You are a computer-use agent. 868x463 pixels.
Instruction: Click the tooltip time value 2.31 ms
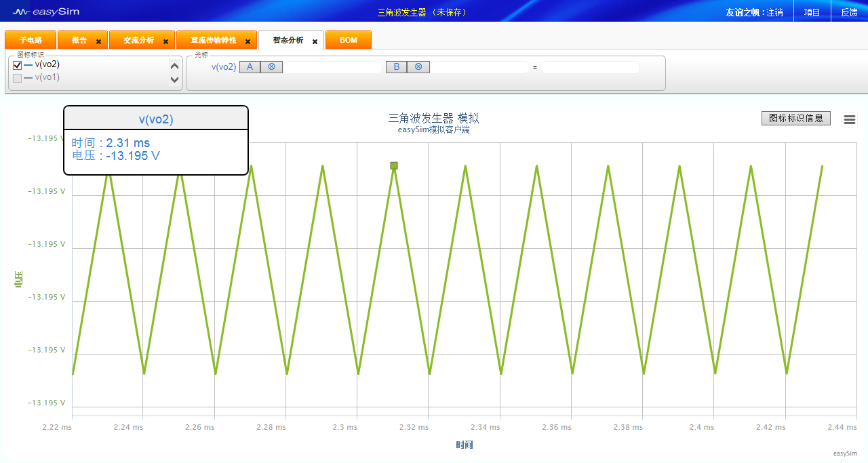[128, 143]
